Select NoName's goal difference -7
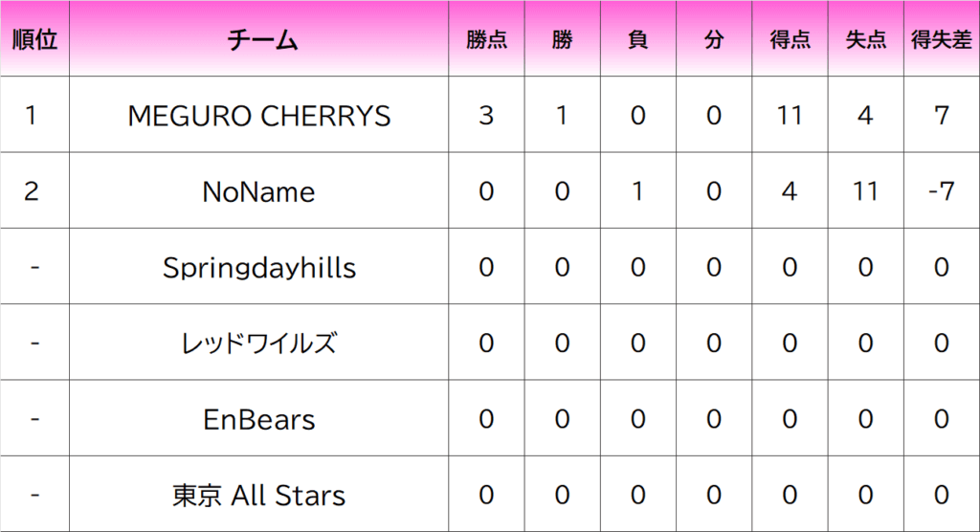The height and width of the screenshot is (532, 980). 942,192
